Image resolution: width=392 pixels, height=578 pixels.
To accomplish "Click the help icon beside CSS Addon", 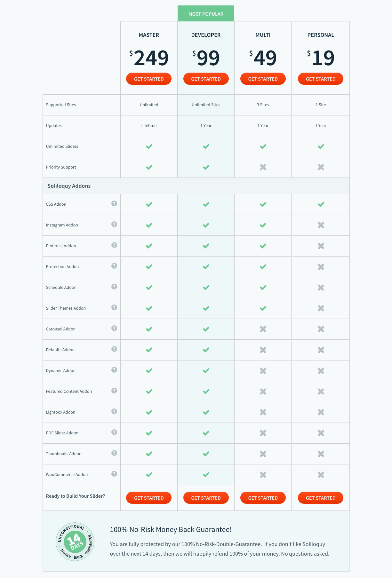I will tap(114, 203).
